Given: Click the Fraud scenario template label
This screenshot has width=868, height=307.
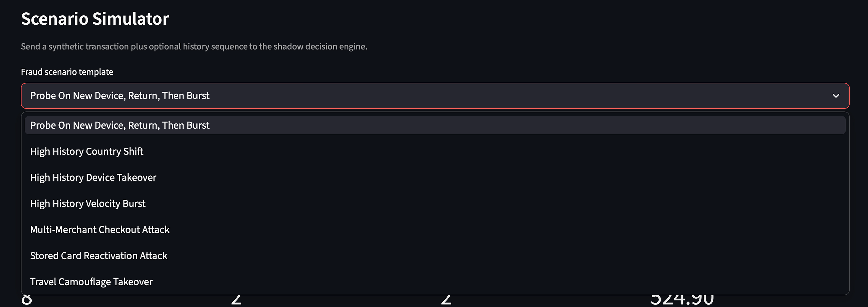Looking at the screenshot, I should (67, 72).
